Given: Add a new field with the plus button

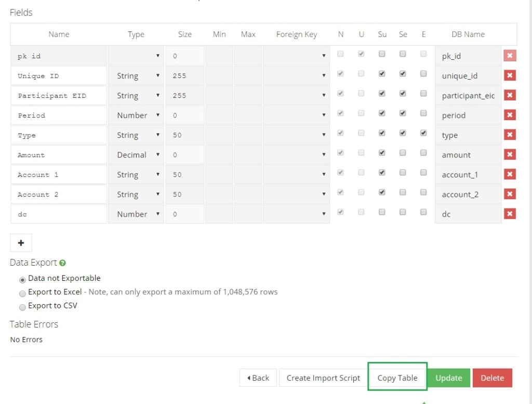Looking at the screenshot, I should point(21,243).
